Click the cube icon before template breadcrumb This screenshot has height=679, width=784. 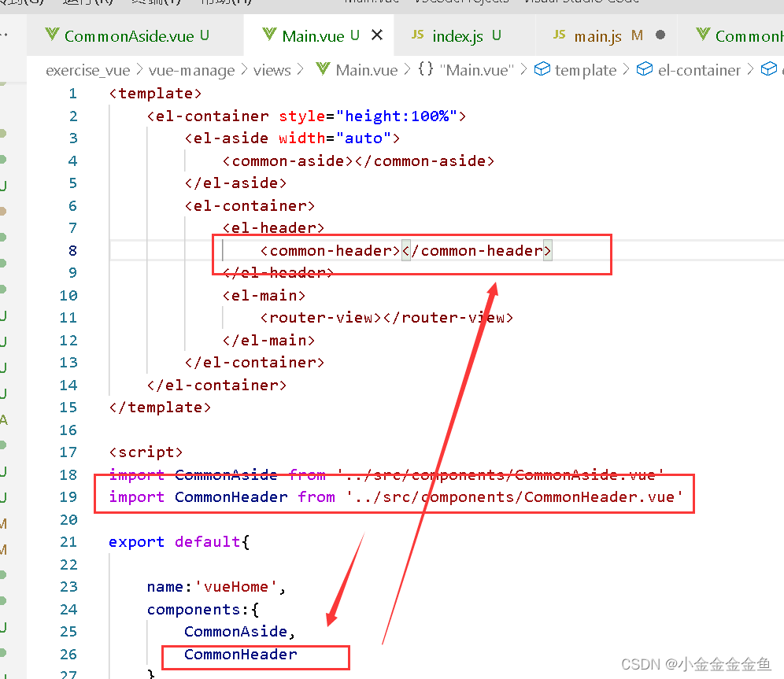pos(542,69)
